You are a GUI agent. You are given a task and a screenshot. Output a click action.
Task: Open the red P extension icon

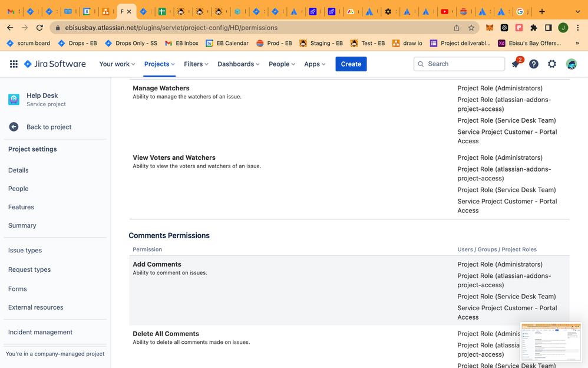point(519,27)
